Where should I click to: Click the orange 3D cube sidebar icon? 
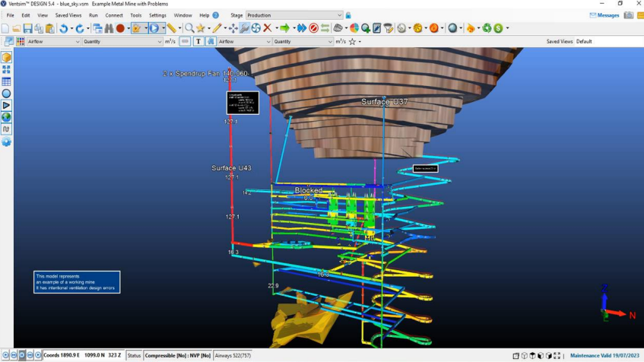pos(6,57)
